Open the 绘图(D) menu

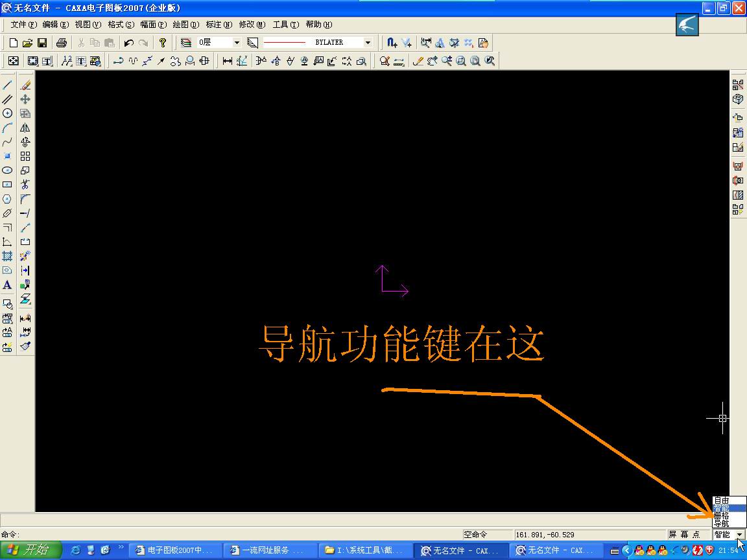point(186,24)
